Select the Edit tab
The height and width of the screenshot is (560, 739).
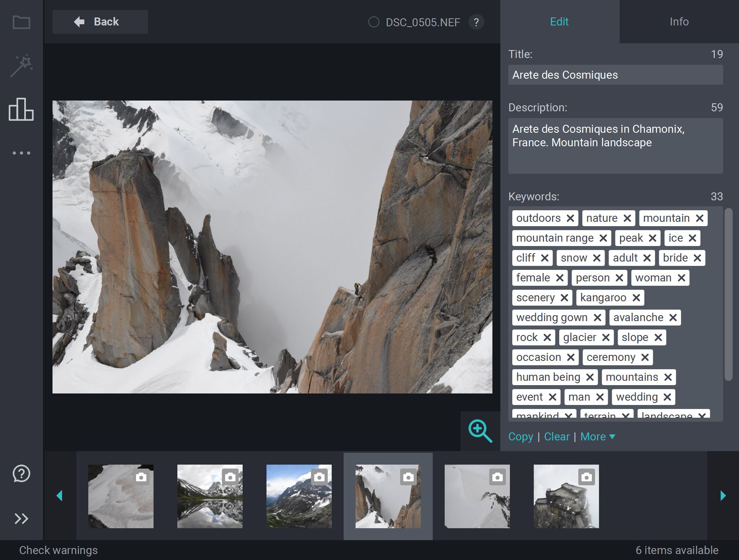click(x=559, y=21)
